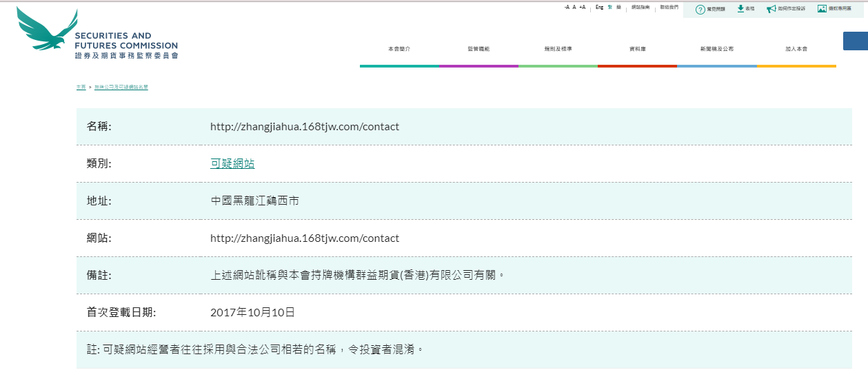Switch to Simplified Chinese 簡
This screenshot has height=379, width=868.
[618, 7]
